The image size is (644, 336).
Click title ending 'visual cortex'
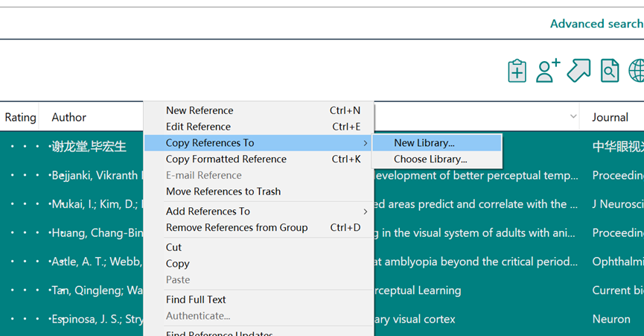pos(415,319)
